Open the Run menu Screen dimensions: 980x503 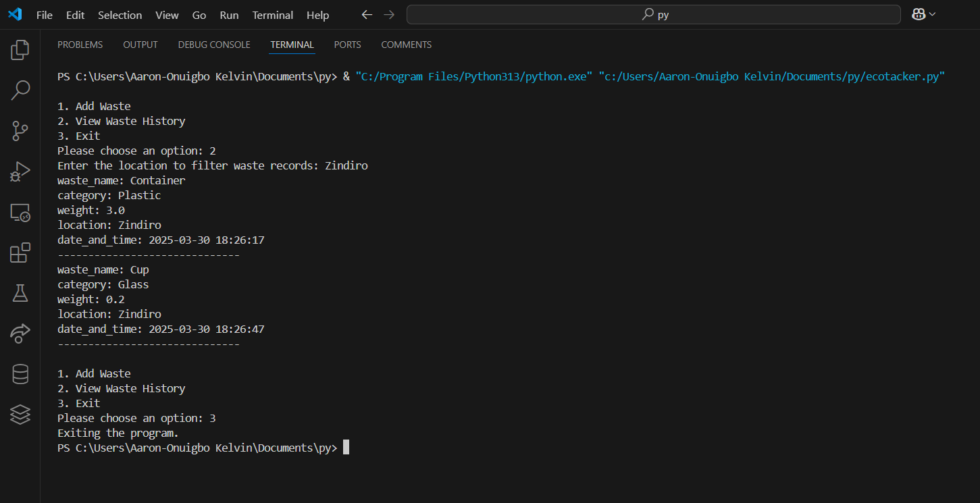pyautogui.click(x=230, y=15)
